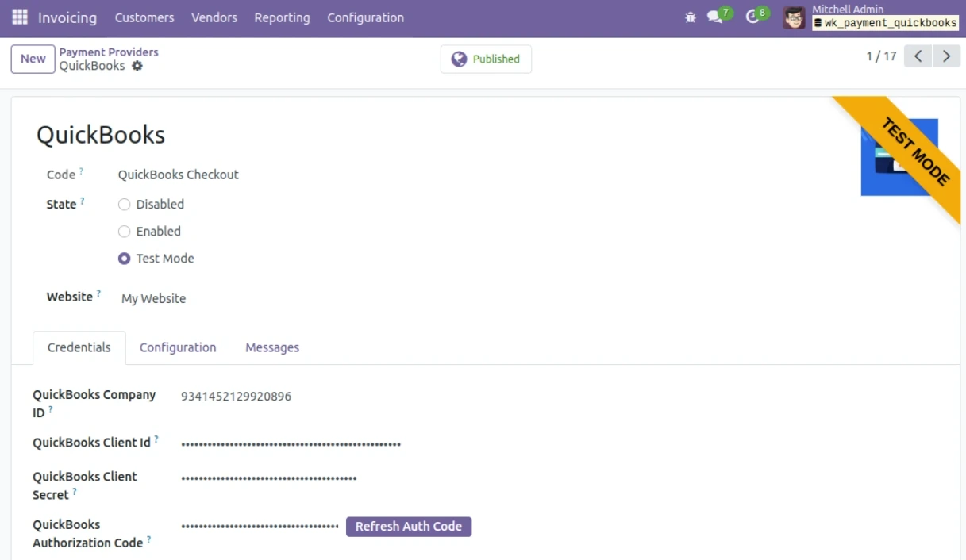966x560 pixels.
Task: Click the debug bug icon in the navbar
Action: click(x=690, y=15)
